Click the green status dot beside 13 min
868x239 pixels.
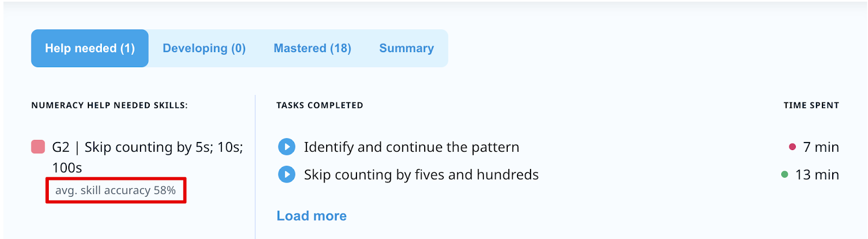pyautogui.click(x=784, y=175)
